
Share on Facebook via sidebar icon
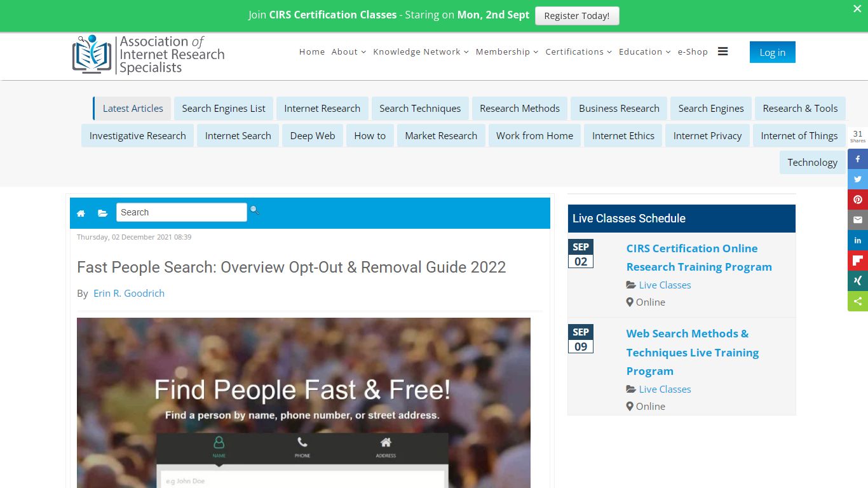pos(858,159)
